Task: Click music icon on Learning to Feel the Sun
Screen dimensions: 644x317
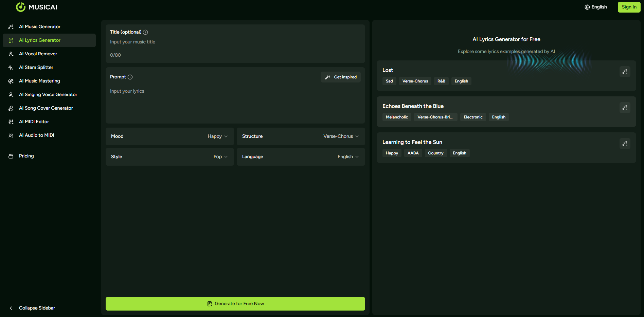Action: 625,144
